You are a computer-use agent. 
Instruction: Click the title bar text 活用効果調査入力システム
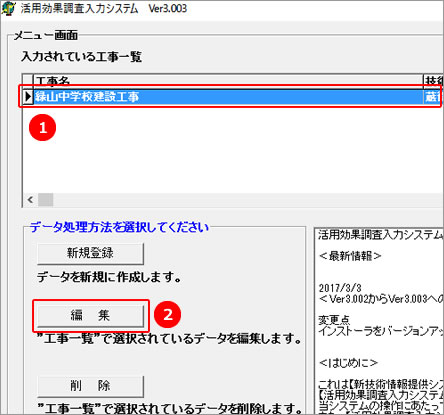pyautogui.click(x=79, y=8)
